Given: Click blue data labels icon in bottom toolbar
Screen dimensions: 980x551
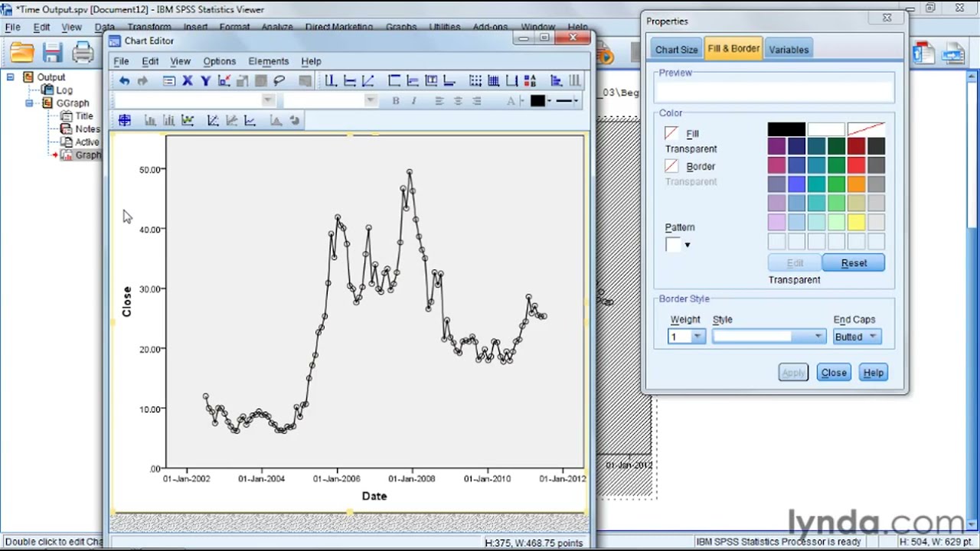Looking at the screenshot, I should click(125, 120).
